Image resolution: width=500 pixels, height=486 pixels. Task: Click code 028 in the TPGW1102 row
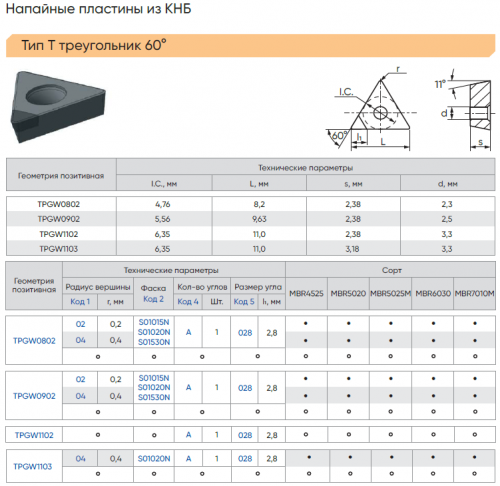click(x=245, y=435)
